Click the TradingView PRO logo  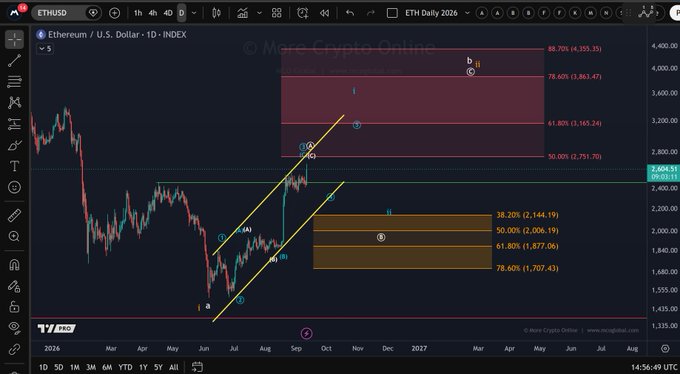(56, 328)
